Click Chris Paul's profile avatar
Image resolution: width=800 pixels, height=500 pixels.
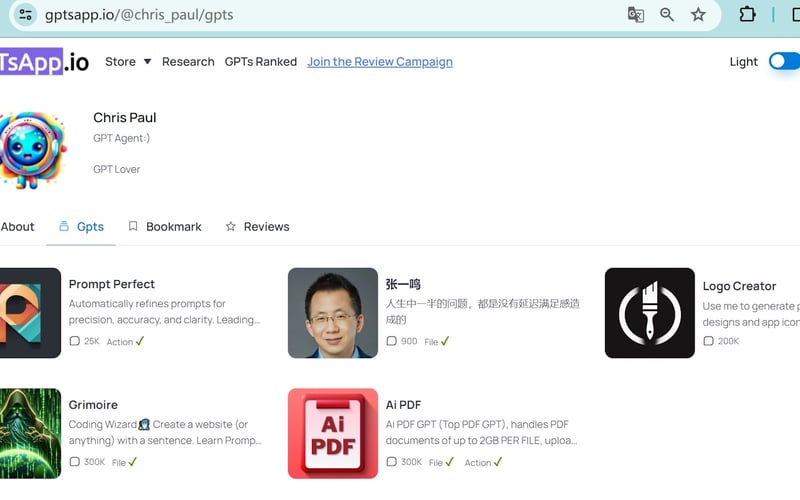tap(33, 151)
